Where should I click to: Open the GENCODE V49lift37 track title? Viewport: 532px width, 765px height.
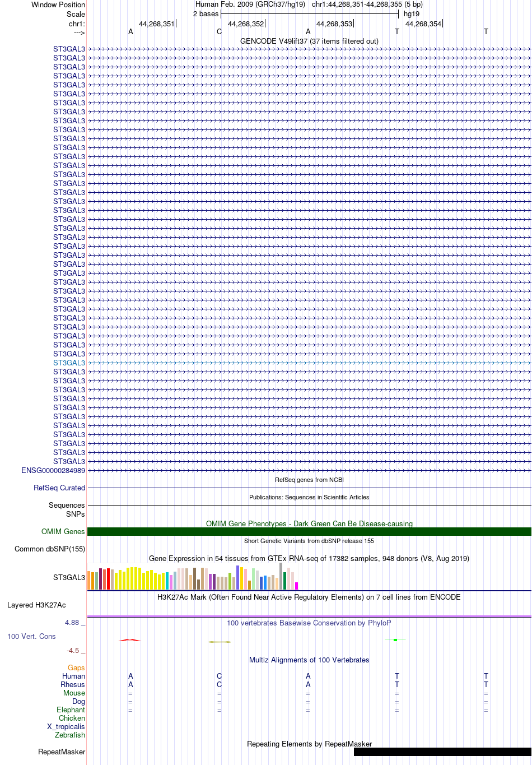tap(309, 41)
